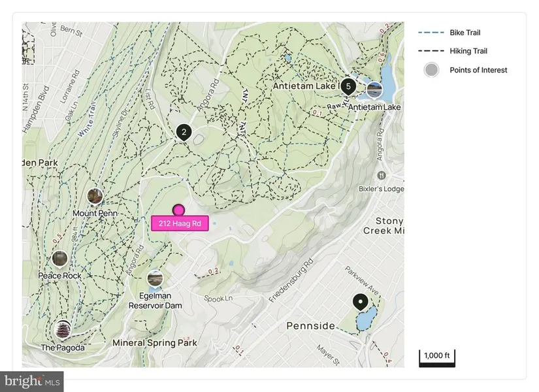Image resolution: width=539 pixels, height=392 pixels.
Task: Select The Pagoda point of interest icon
Action: tap(63, 329)
